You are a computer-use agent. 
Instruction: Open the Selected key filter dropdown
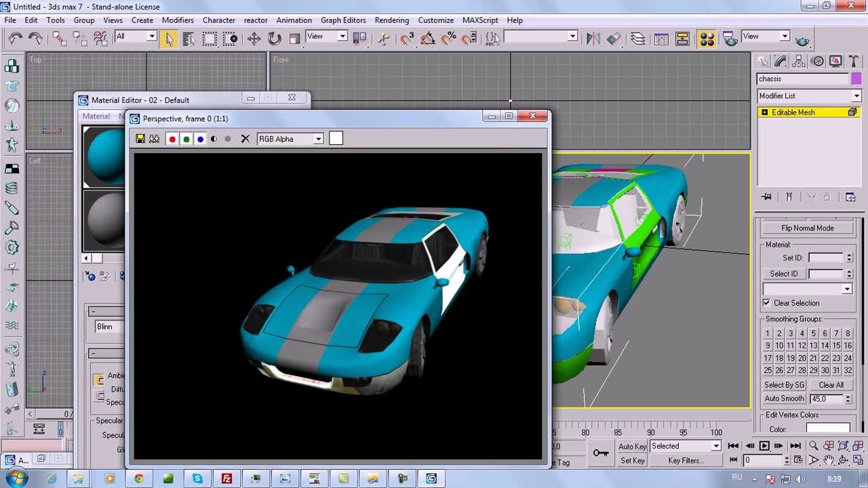pos(686,446)
